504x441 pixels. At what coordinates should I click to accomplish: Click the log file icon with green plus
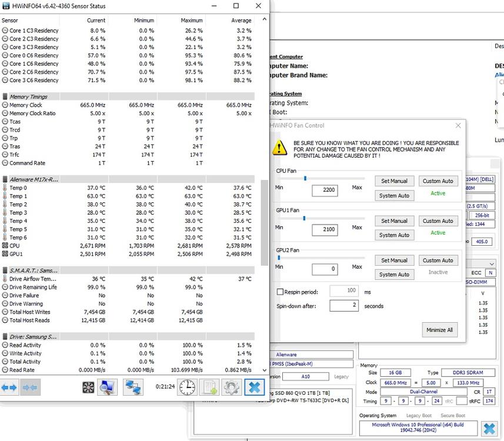coord(209,387)
